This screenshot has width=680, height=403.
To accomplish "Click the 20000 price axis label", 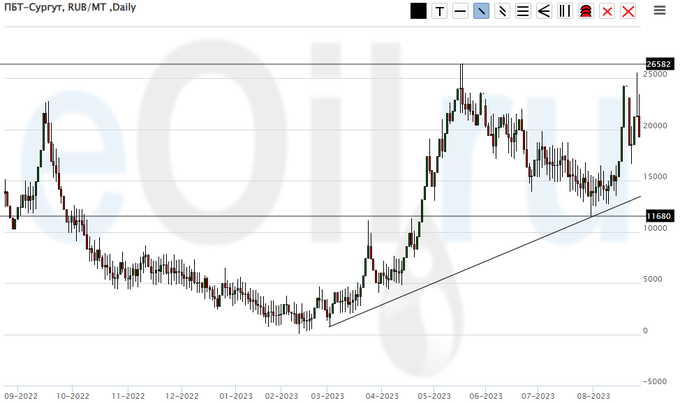I will [x=656, y=126].
